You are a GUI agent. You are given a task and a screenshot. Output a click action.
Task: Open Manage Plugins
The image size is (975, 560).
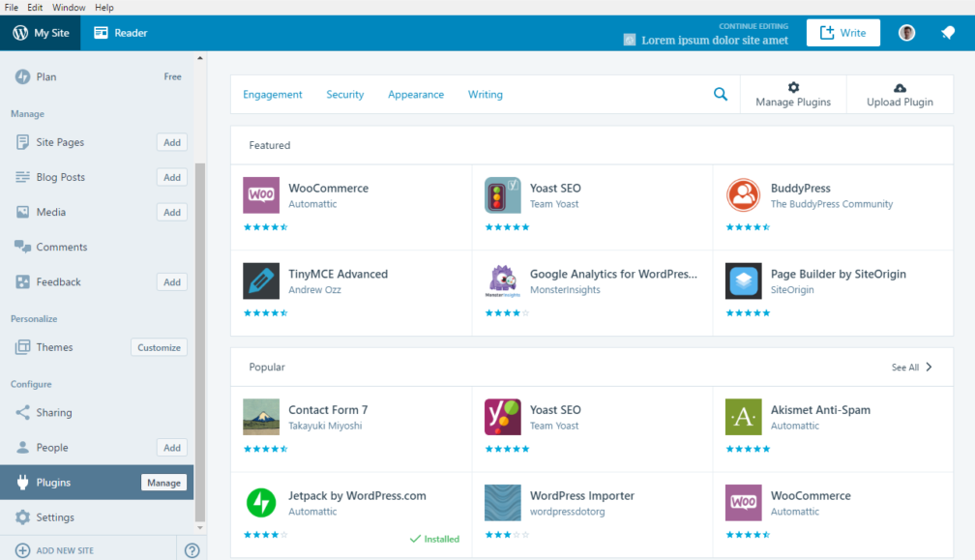[x=793, y=95]
